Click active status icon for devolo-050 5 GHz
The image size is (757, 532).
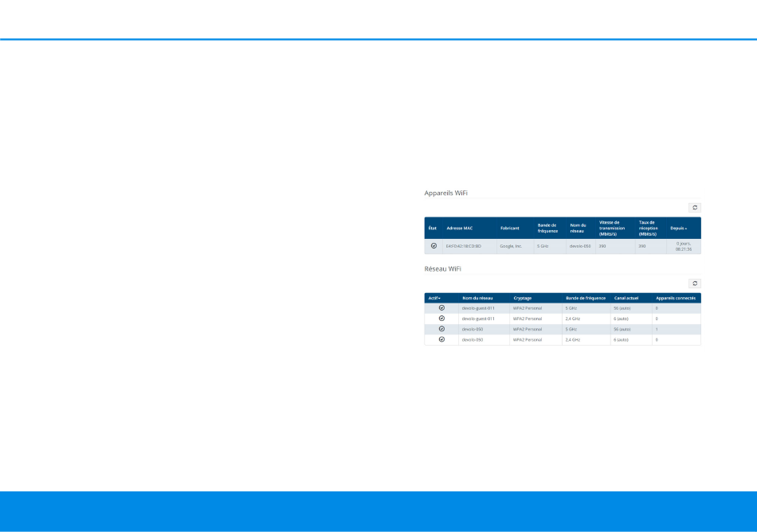(441, 328)
